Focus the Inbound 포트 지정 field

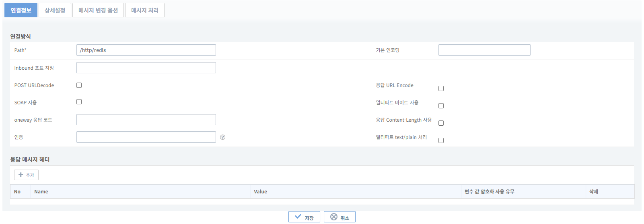point(146,68)
